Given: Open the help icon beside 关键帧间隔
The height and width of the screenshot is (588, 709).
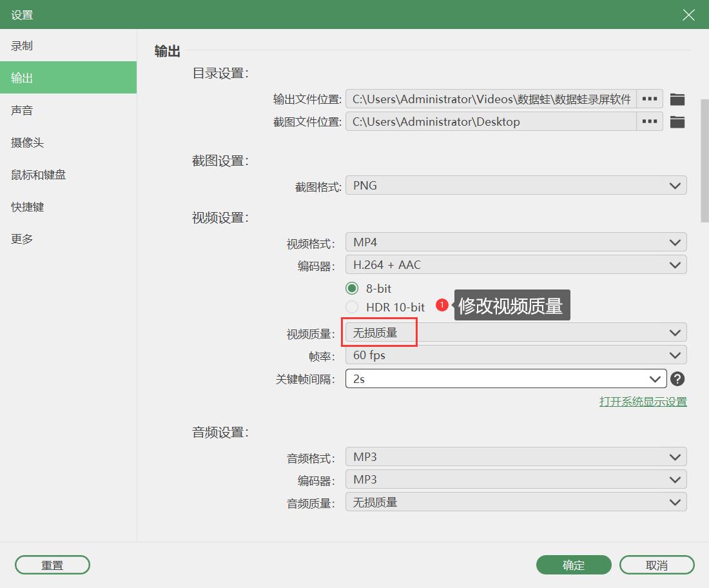Looking at the screenshot, I should [677, 378].
